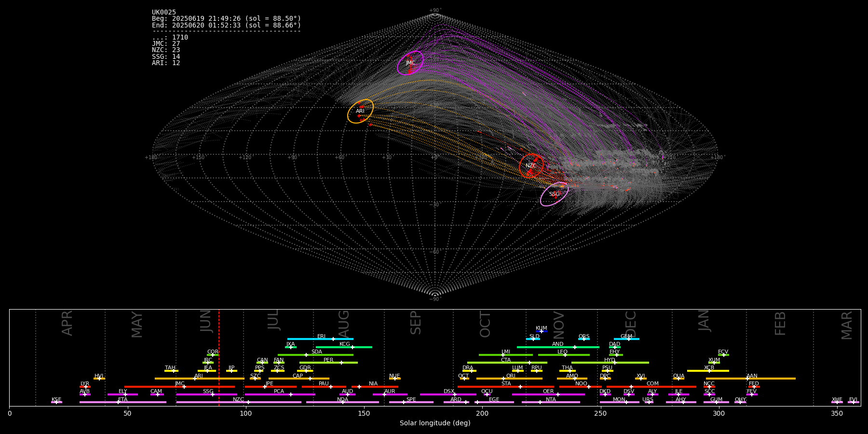This screenshot has height=434, width=868.
Task: Click the yellow TAH shower bar
Action: coord(171,371)
